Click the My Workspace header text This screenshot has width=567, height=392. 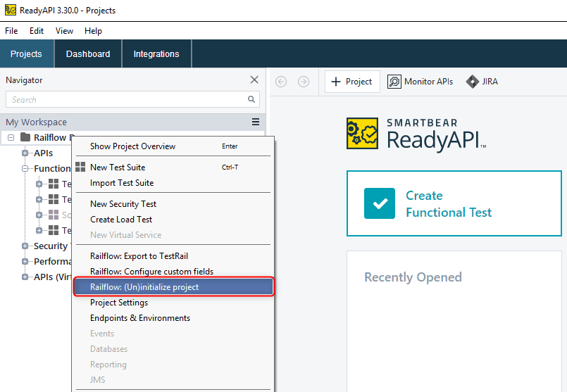pos(36,122)
